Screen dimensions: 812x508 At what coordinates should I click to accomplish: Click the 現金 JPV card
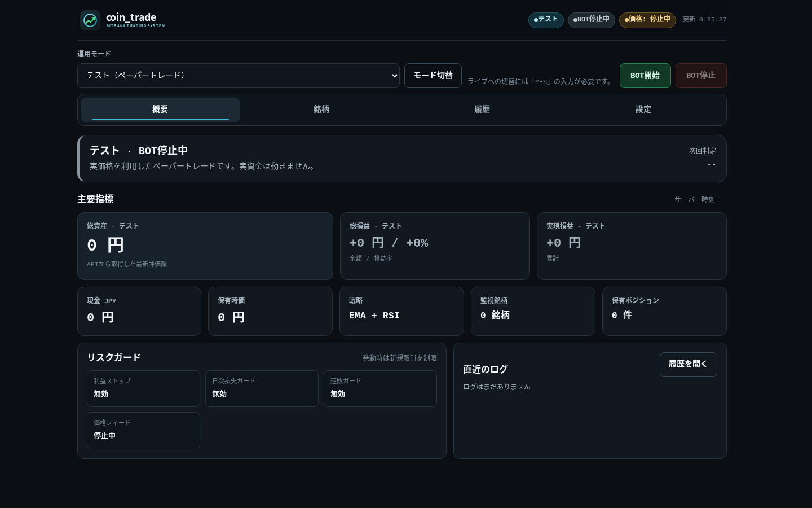(x=139, y=312)
